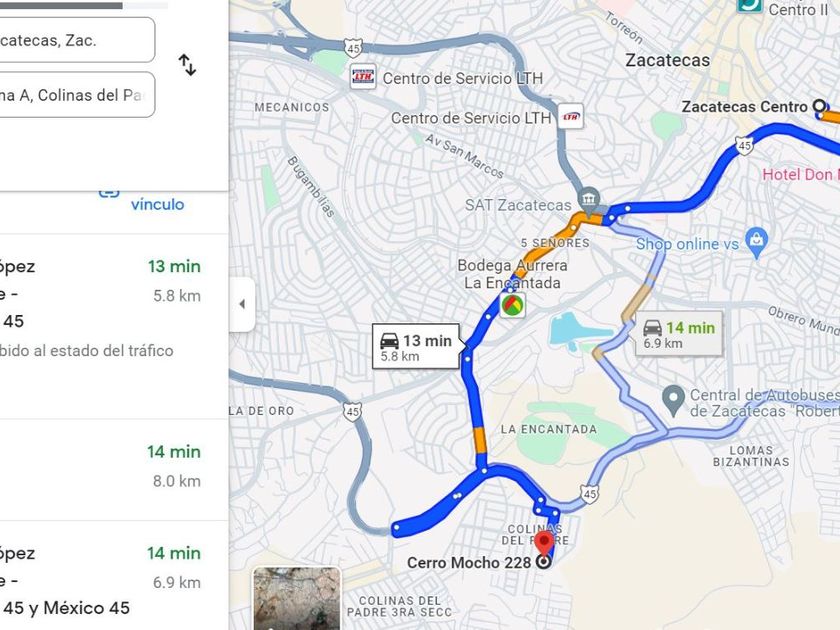The image size is (840, 630).
Task: Choose the 14 min 6.9 km route callout
Action: pos(678,333)
